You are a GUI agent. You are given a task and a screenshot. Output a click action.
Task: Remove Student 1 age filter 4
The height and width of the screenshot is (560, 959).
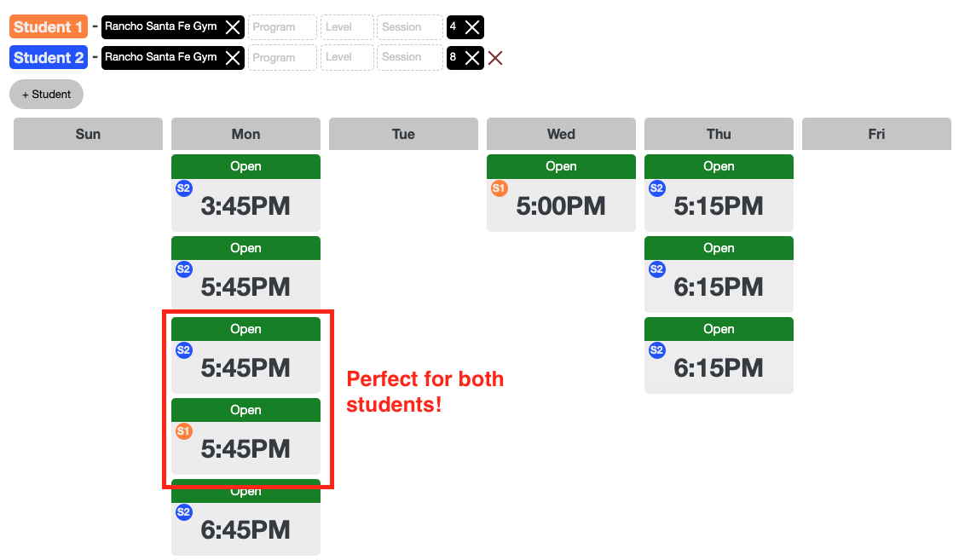(x=473, y=27)
